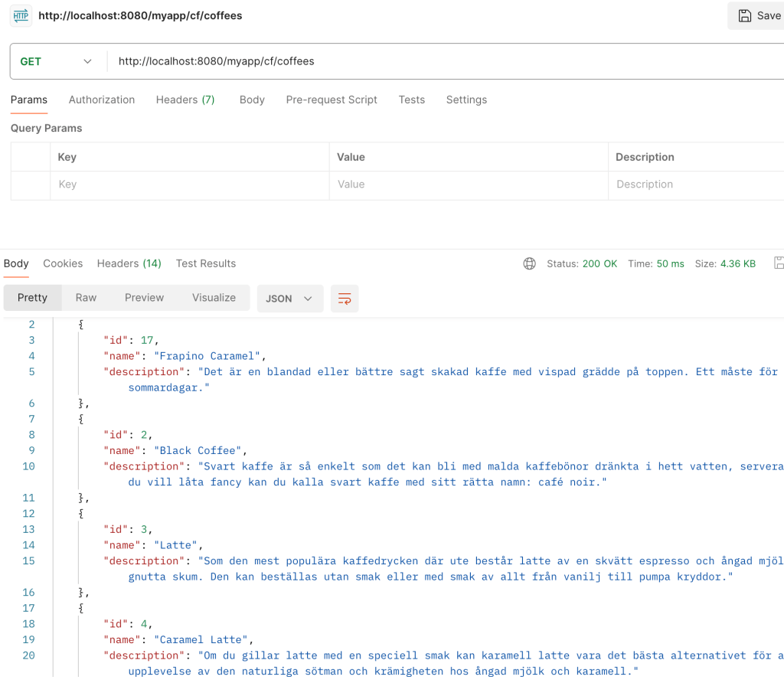Expand the JSON format dropdown
Screen dimensions: 784x683
pyautogui.click(x=289, y=299)
